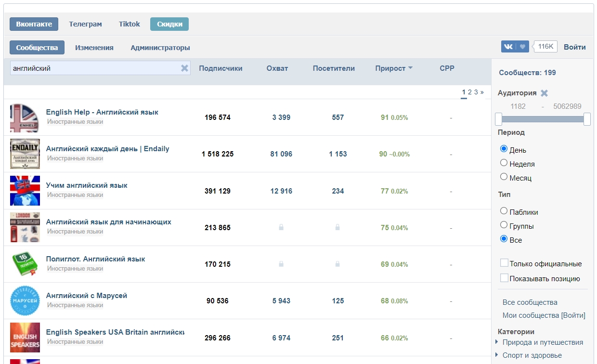Viewport: 597px width, 364px height.
Task: Click the Endaily community logo
Action: [x=25, y=154]
